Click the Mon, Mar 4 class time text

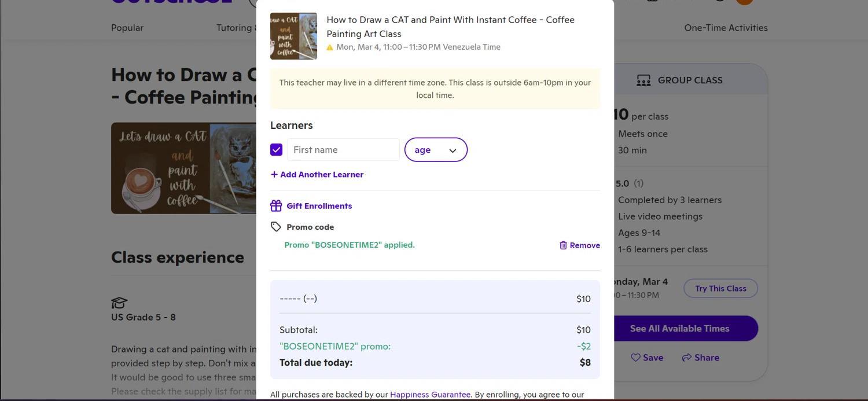[x=418, y=47]
